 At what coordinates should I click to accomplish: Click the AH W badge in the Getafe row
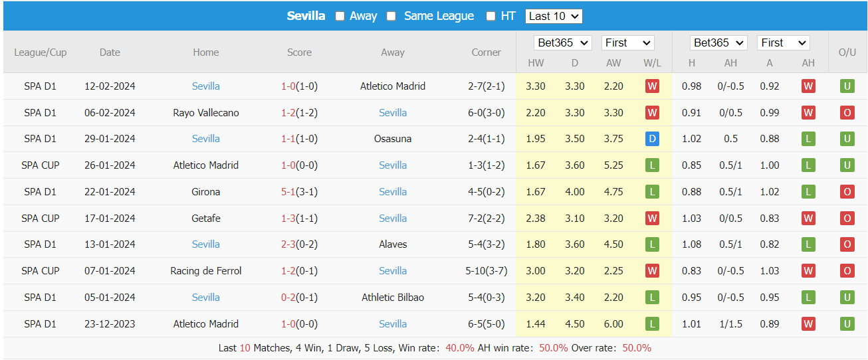808,219
